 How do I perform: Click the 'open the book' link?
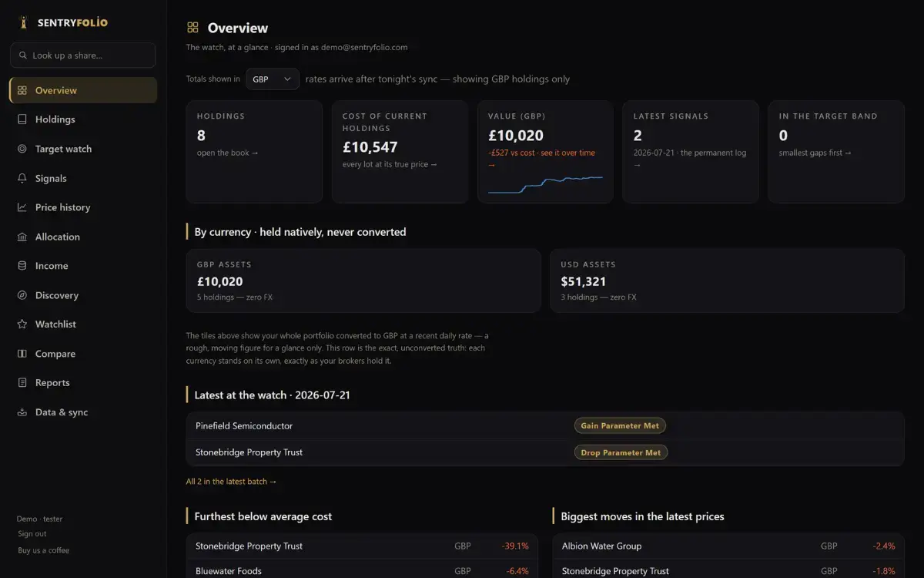[228, 153]
